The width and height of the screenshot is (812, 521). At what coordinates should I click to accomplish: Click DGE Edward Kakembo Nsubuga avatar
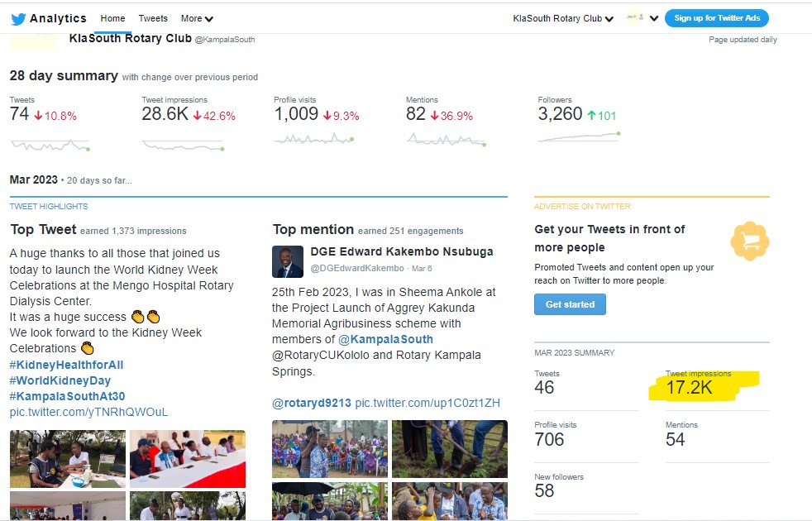(288, 261)
